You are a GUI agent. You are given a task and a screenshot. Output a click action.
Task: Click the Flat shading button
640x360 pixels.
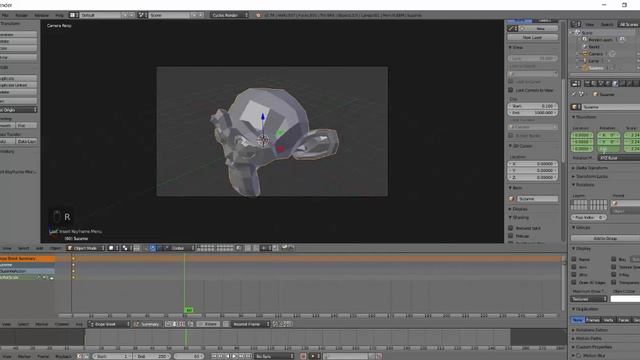27,125
